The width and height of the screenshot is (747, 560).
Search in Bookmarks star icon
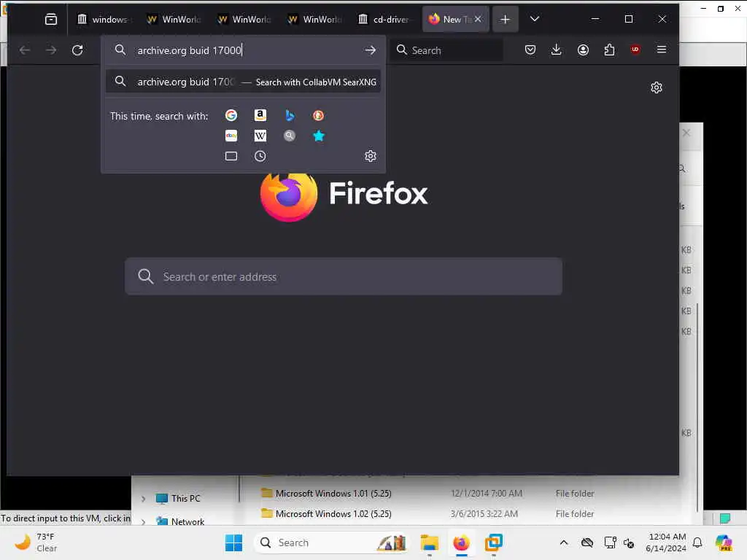(x=318, y=136)
